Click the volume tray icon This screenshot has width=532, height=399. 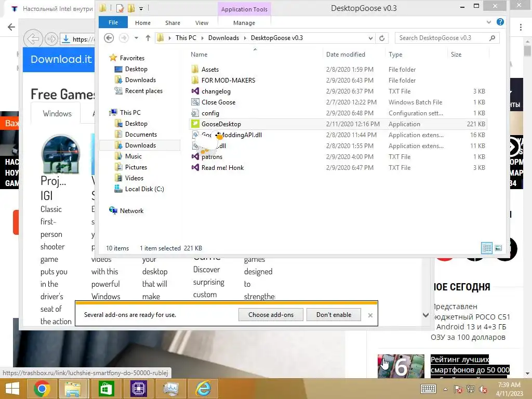pos(483,389)
